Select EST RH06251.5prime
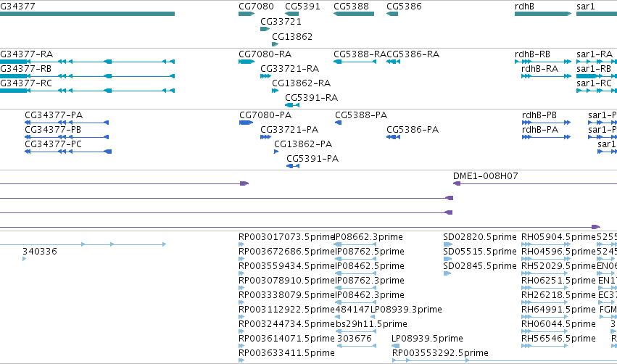Screen dimensions: 617x364 545,289
